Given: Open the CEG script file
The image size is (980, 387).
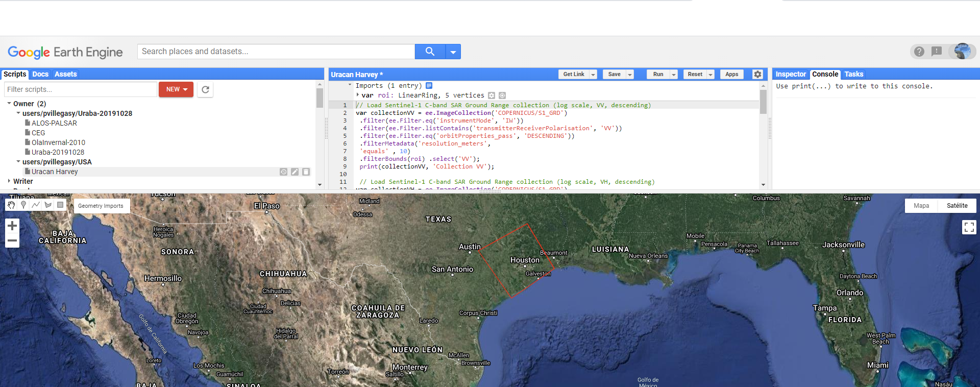Looking at the screenshot, I should tap(38, 133).
